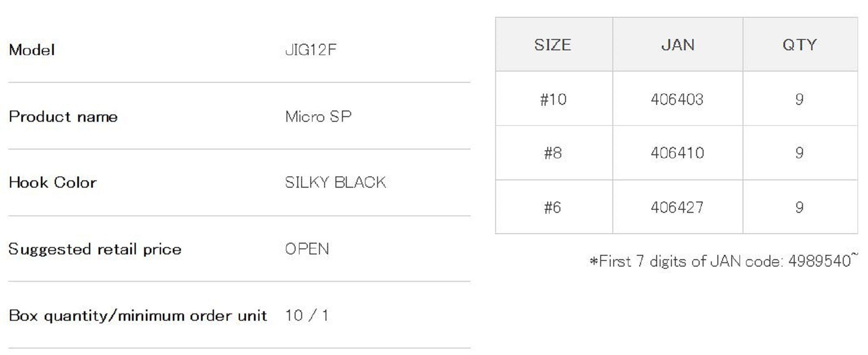Click JAN code 406403
The width and height of the screenshot is (868, 355).
pos(677,100)
